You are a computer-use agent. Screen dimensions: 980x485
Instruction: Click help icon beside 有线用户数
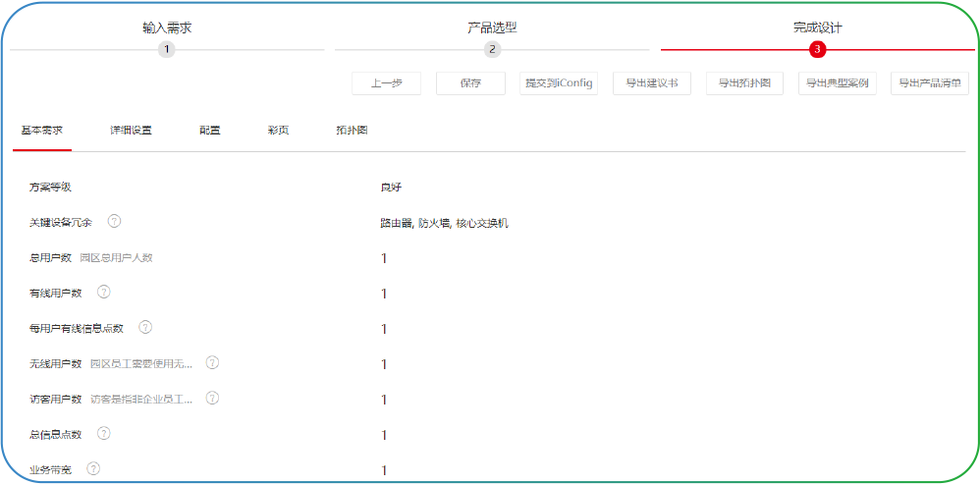(104, 292)
